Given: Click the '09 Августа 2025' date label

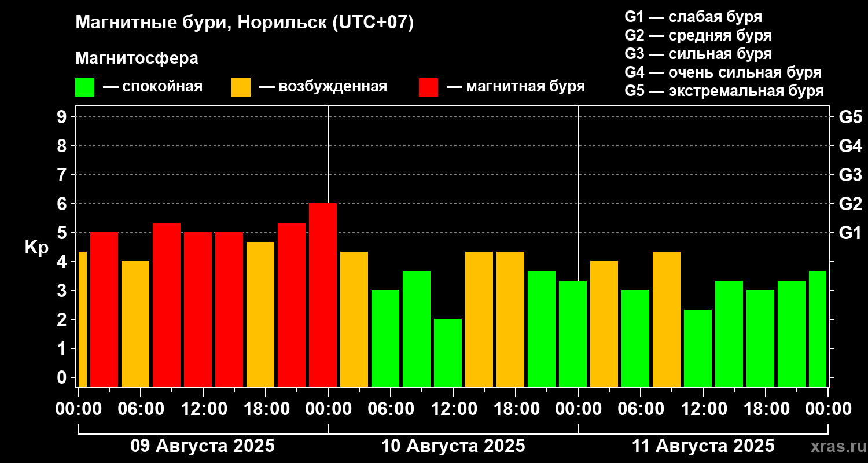Looking at the screenshot, I should pos(203,446).
